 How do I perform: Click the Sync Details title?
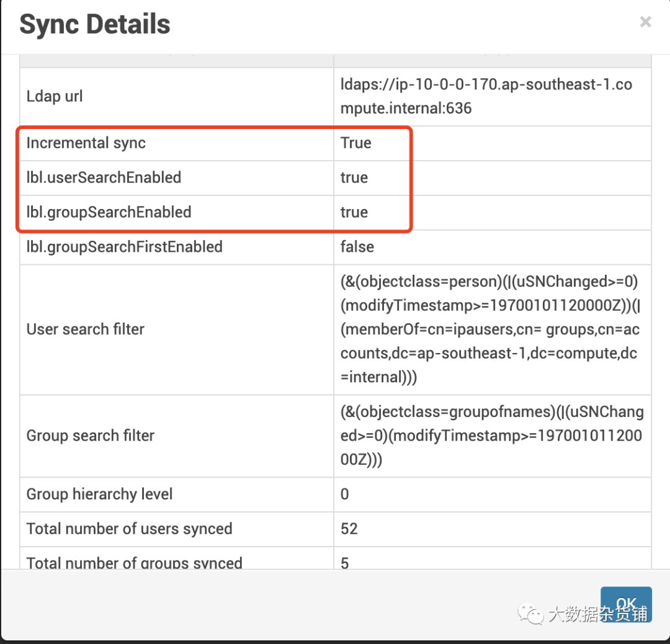click(95, 25)
